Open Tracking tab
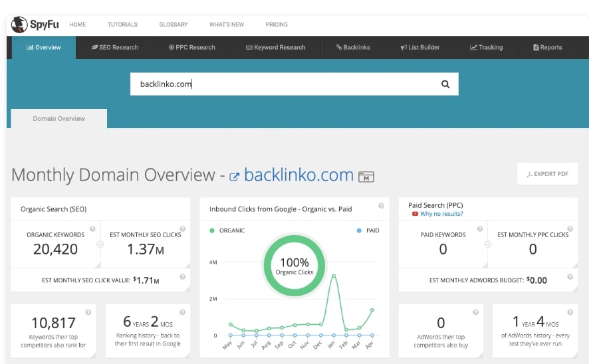The width and height of the screenshot is (589, 364). pyautogui.click(x=487, y=47)
